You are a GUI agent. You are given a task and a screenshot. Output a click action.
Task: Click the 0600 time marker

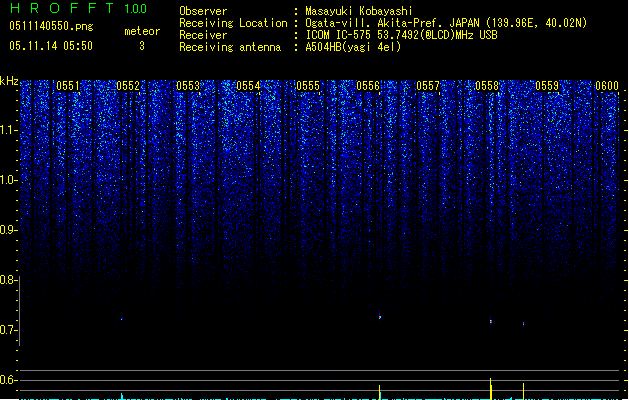(x=607, y=86)
